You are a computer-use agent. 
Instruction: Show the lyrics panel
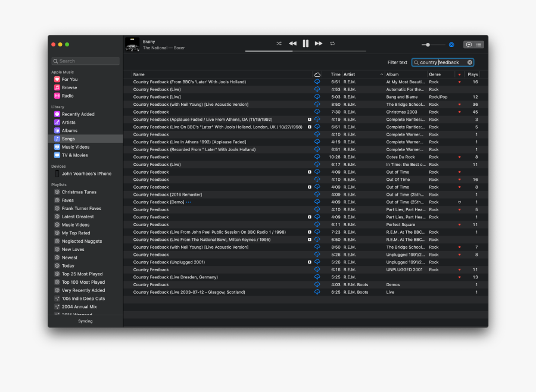469,45
